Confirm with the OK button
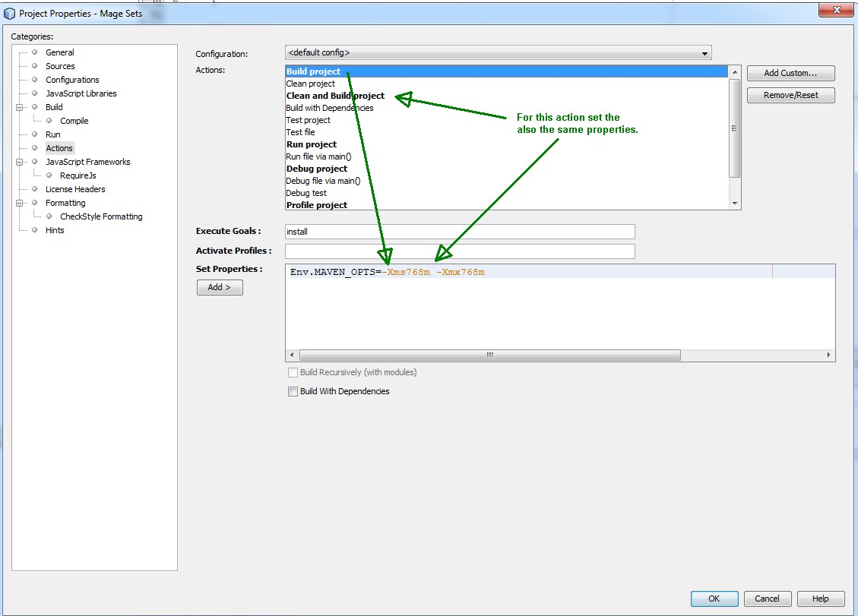This screenshot has width=858, height=616. coord(714,599)
